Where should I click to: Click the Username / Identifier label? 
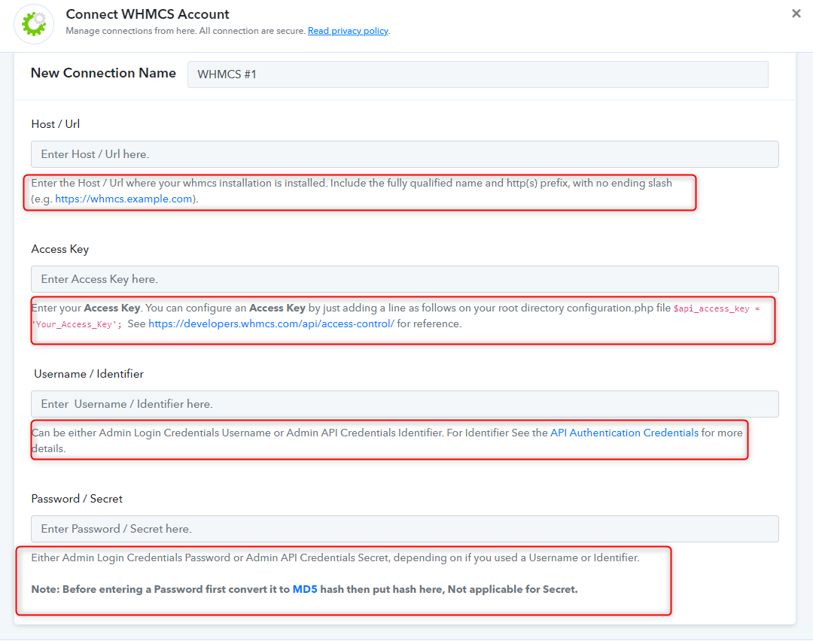pos(89,374)
